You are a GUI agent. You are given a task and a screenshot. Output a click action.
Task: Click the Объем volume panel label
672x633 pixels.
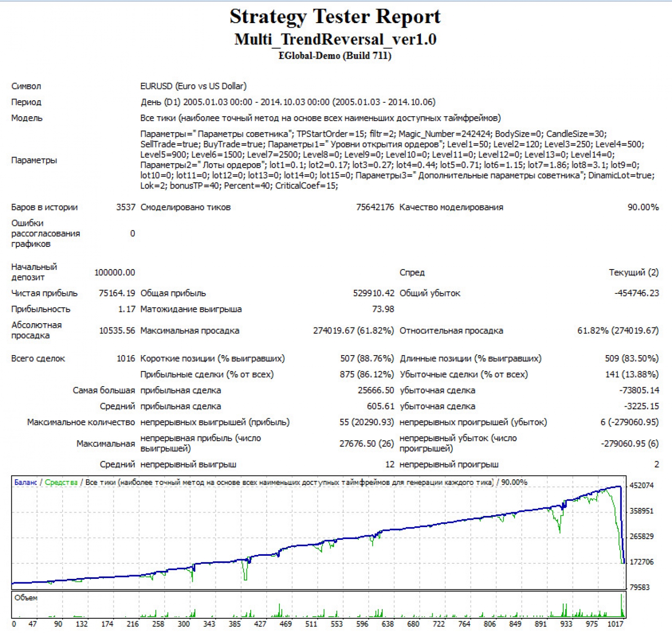pos(26,598)
